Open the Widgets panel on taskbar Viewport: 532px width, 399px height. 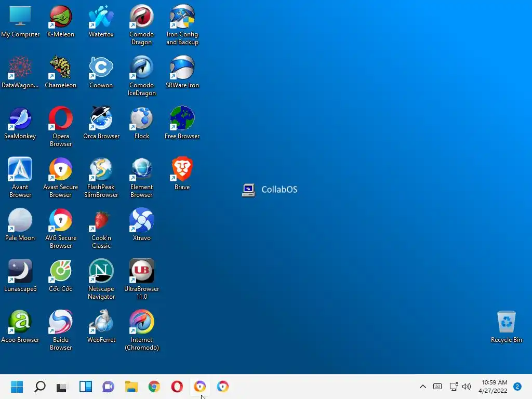[x=86, y=387]
